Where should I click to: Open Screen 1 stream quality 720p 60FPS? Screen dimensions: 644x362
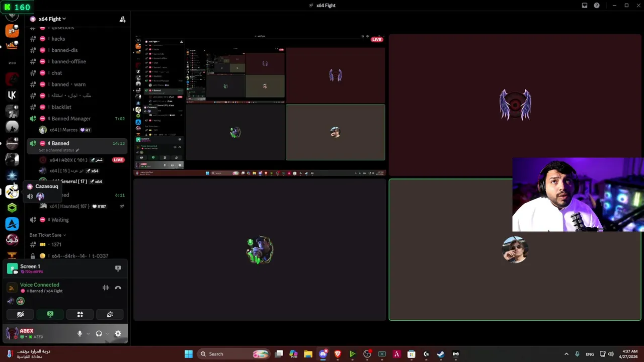pyautogui.click(x=32, y=272)
